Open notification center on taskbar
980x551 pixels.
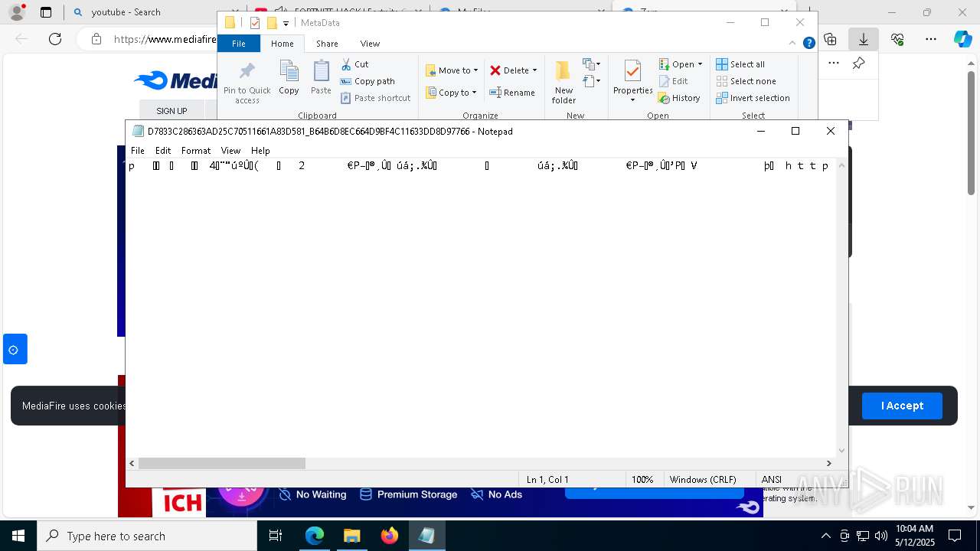(x=955, y=536)
